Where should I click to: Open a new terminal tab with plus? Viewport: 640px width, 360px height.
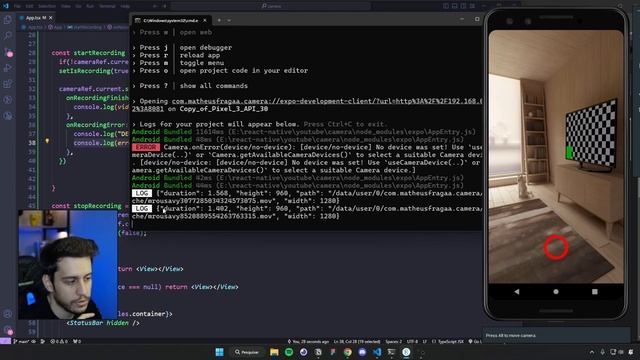pos(219,20)
